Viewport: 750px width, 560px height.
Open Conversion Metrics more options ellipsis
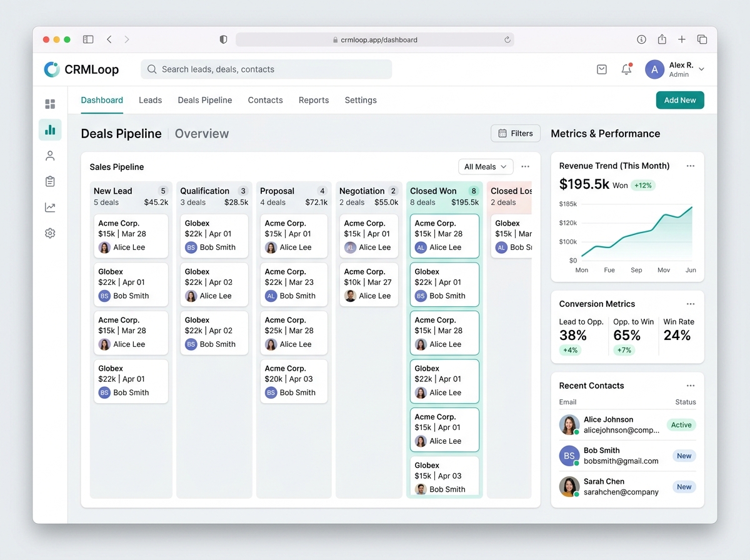[691, 304]
